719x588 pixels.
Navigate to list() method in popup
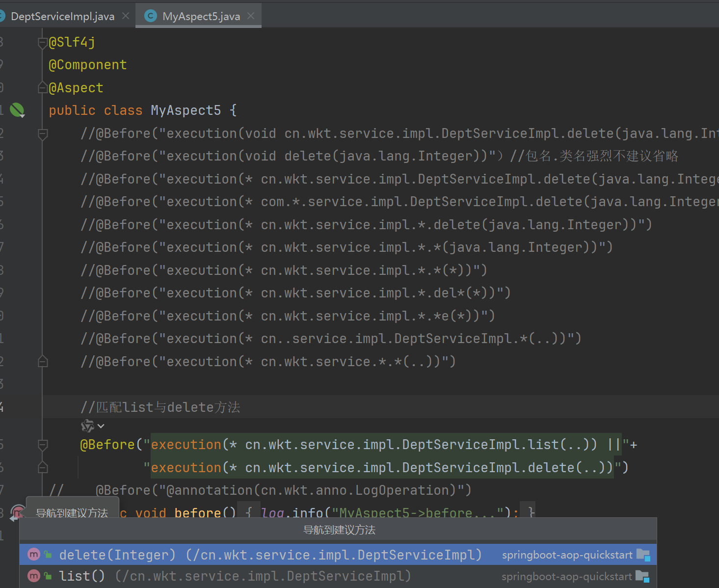click(235, 576)
